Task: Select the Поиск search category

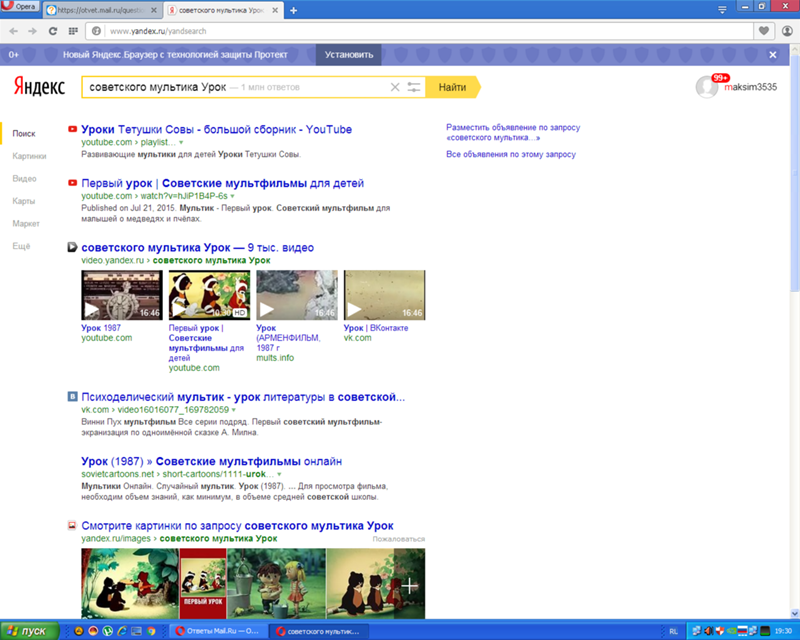Action: point(24,133)
